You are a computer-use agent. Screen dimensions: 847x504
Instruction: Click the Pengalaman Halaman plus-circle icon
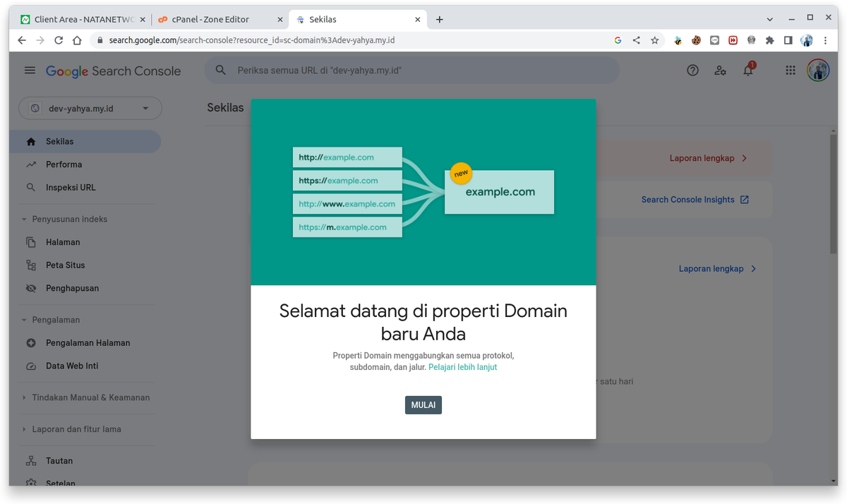[30, 343]
